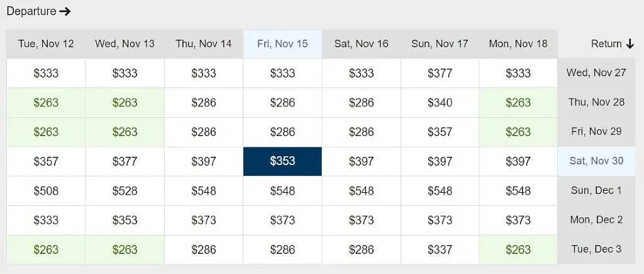Screen dimensions: 644x274
Task: Choose Wed, Nov 27 return row header
Action: coord(596,73)
